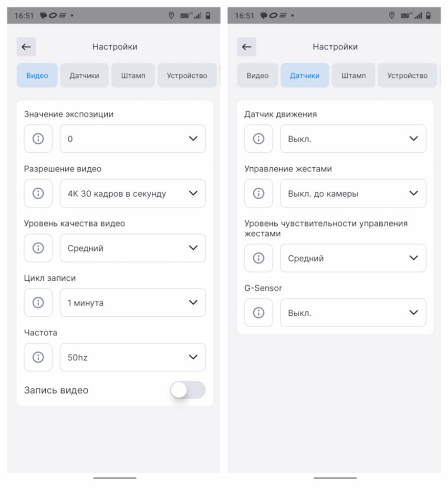The image size is (448, 489).
Task: Tap info for Уровень чувствительности управления жестами
Action: pyautogui.click(x=259, y=258)
